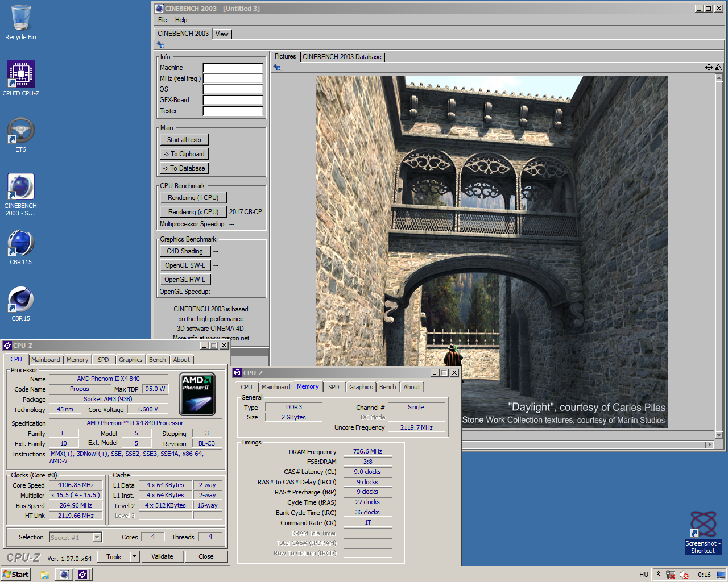
Task: Click horizontal scrollbar right arrow below picture
Action: (709, 444)
